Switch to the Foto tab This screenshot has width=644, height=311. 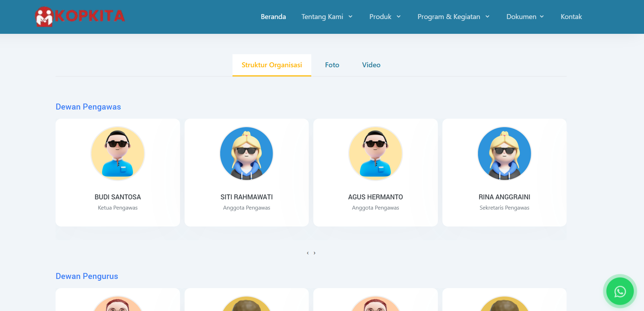tap(332, 65)
